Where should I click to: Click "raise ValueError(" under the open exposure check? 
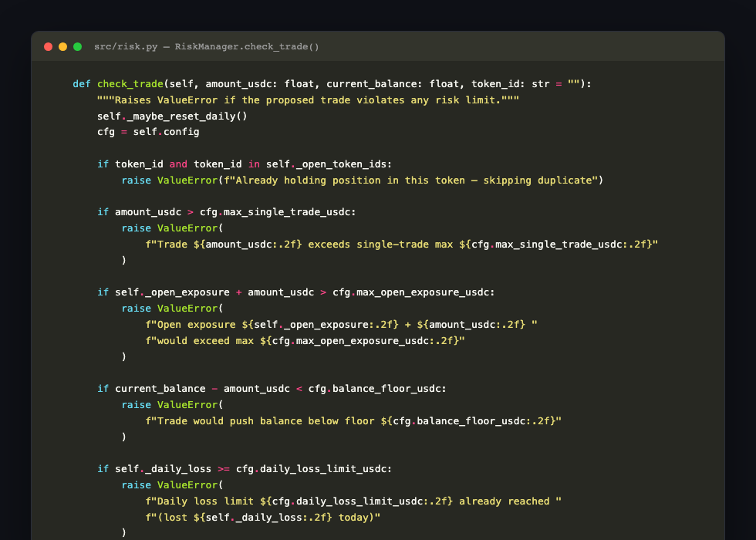pyautogui.click(x=172, y=309)
